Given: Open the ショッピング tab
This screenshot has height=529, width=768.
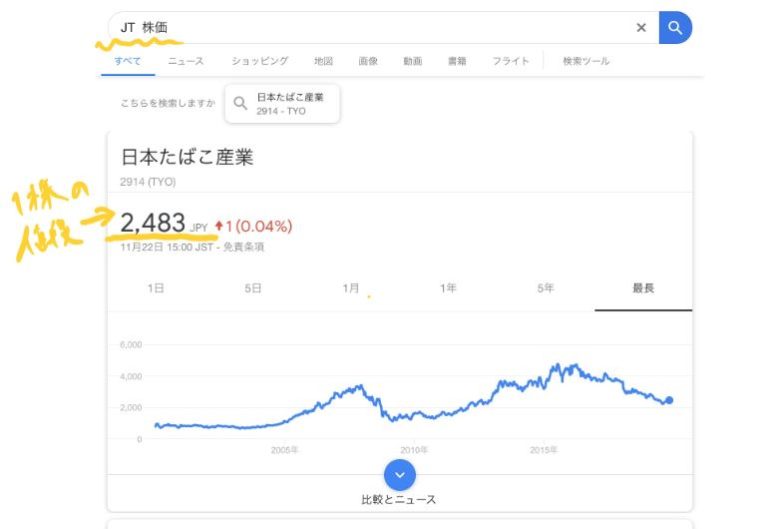Looking at the screenshot, I should pos(260,61).
